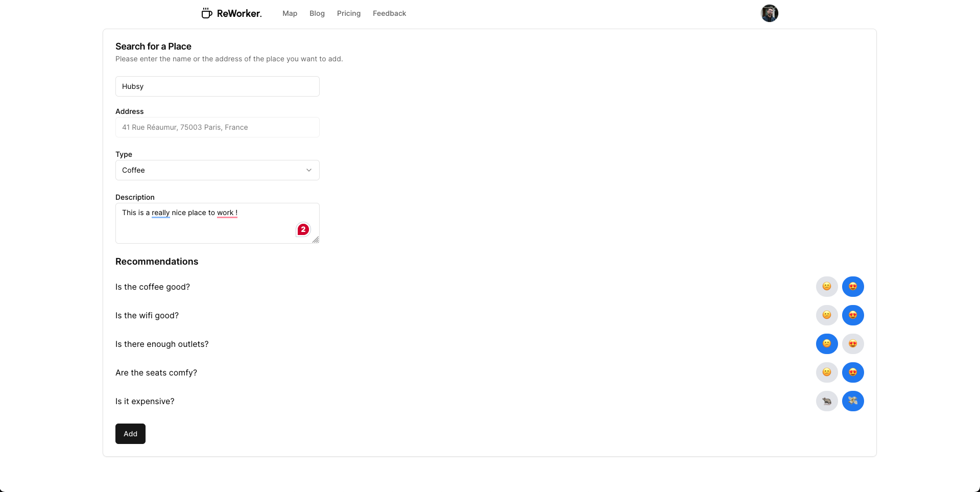Go to the Map page
This screenshot has height=492, width=980.
[290, 13]
